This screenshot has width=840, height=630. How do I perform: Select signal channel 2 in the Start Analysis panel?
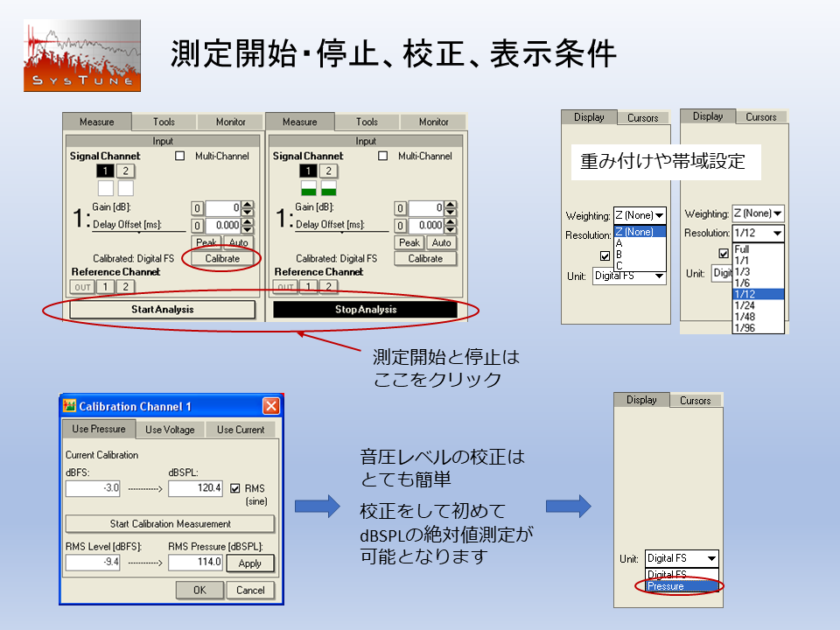pyautogui.click(x=125, y=171)
